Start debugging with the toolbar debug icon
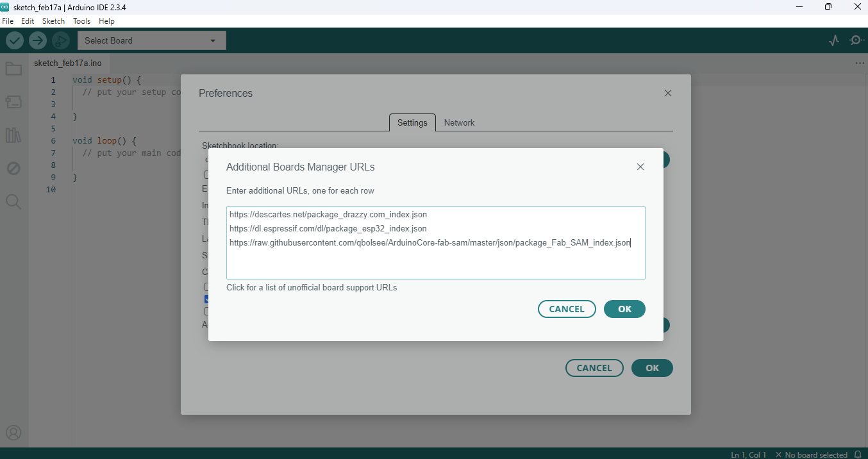The image size is (868, 459). tap(61, 40)
